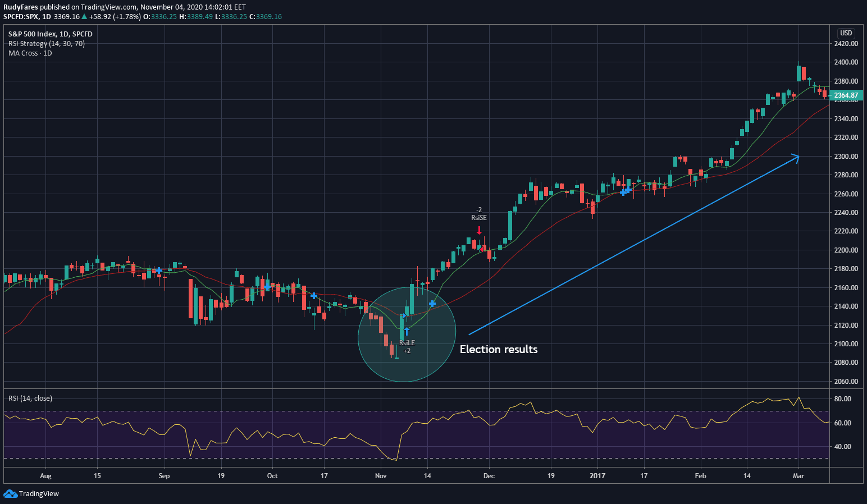
Task: Click the MA cross marker near early September
Action: click(x=159, y=271)
